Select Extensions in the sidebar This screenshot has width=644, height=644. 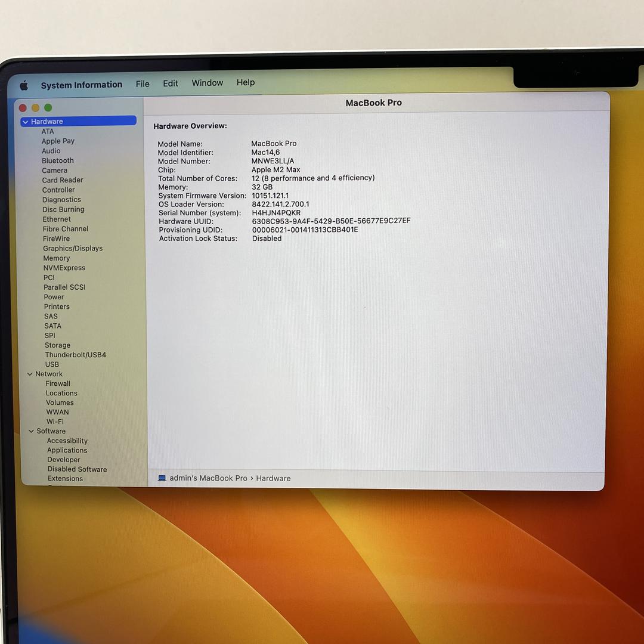(66, 479)
